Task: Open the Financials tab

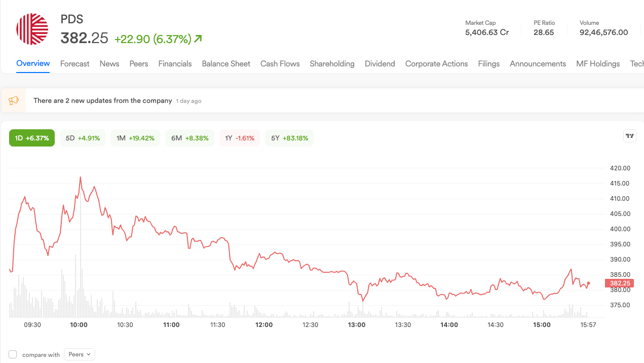Action: point(175,64)
